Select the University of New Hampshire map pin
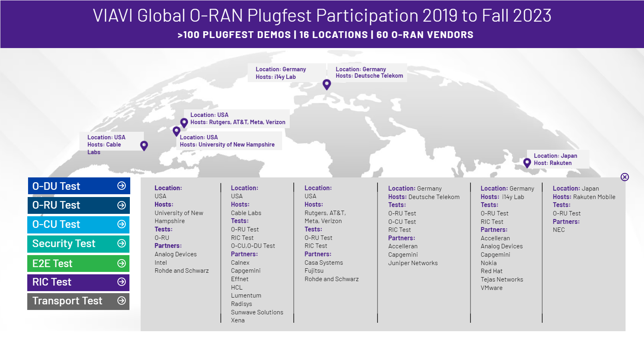The height and width of the screenshot is (344, 644). (x=176, y=131)
